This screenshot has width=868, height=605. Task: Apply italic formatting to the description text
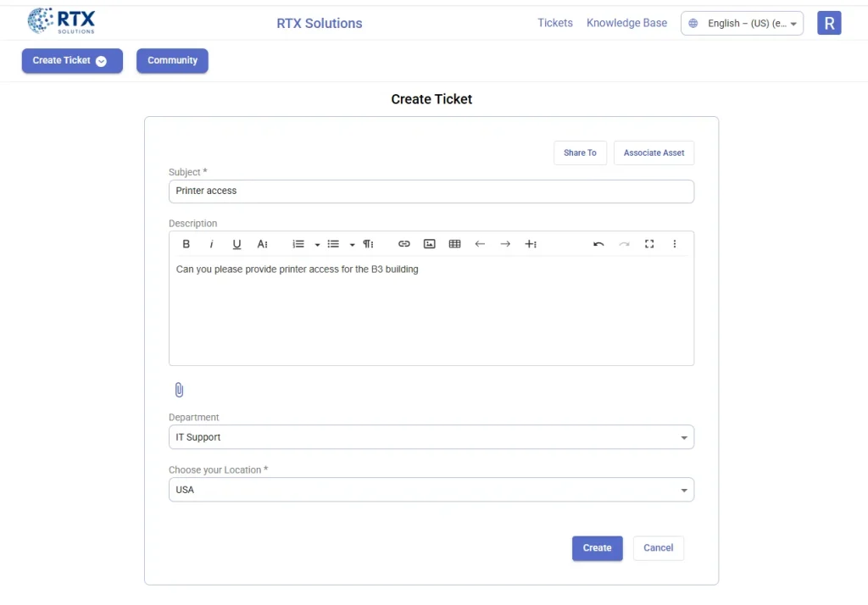pos(211,244)
